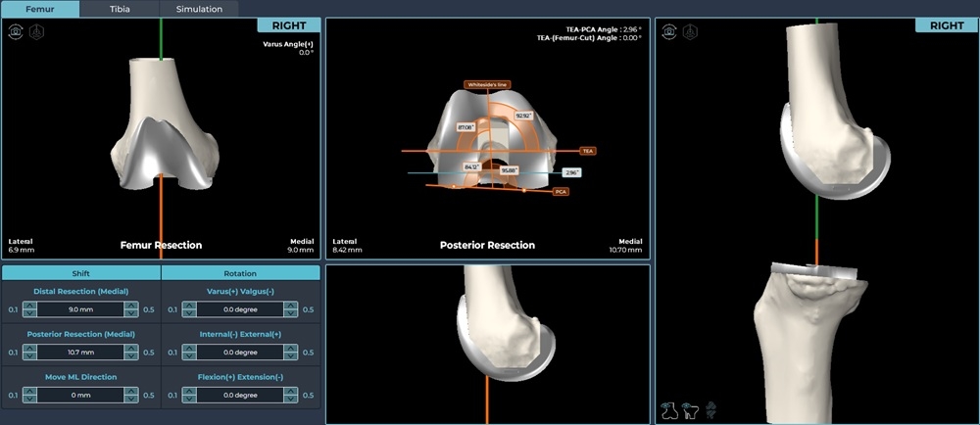Switch to the Tibia tab
The height and width of the screenshot is (425, 980).
(121, 9)
